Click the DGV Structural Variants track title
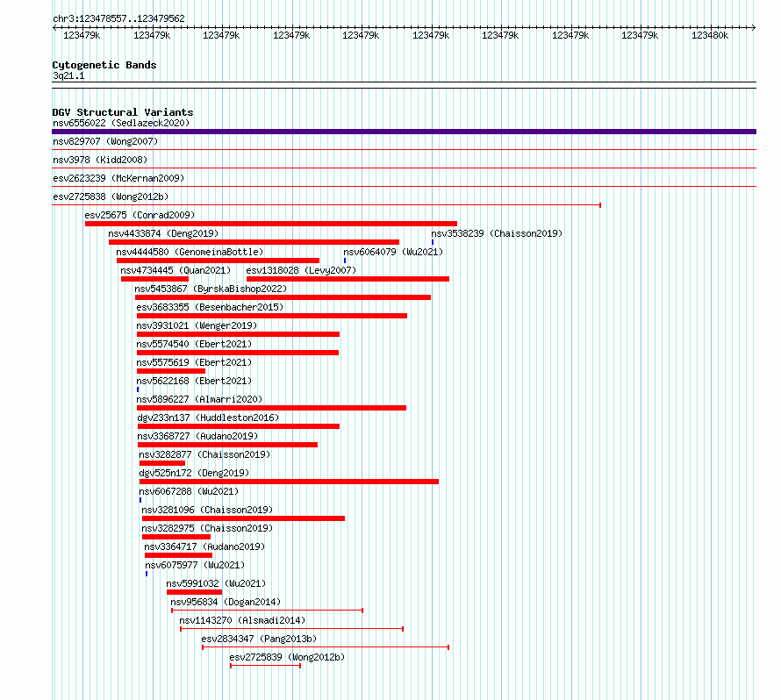 123,112
